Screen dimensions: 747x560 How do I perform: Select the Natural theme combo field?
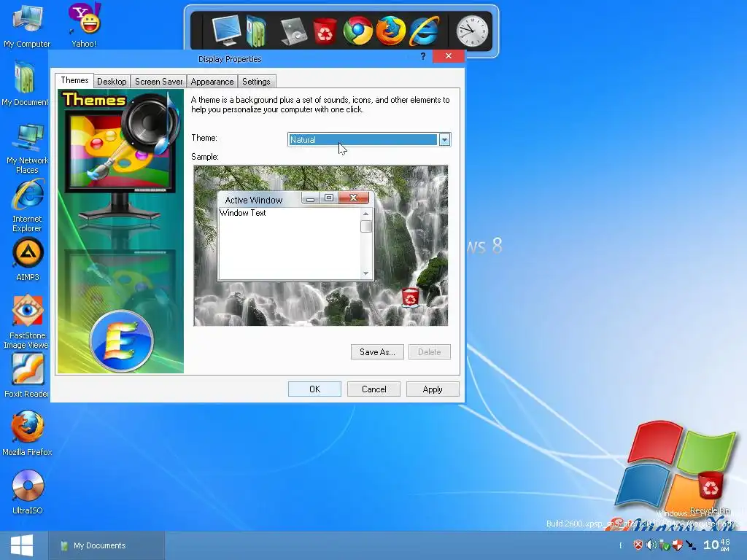(x=369, y=139)
